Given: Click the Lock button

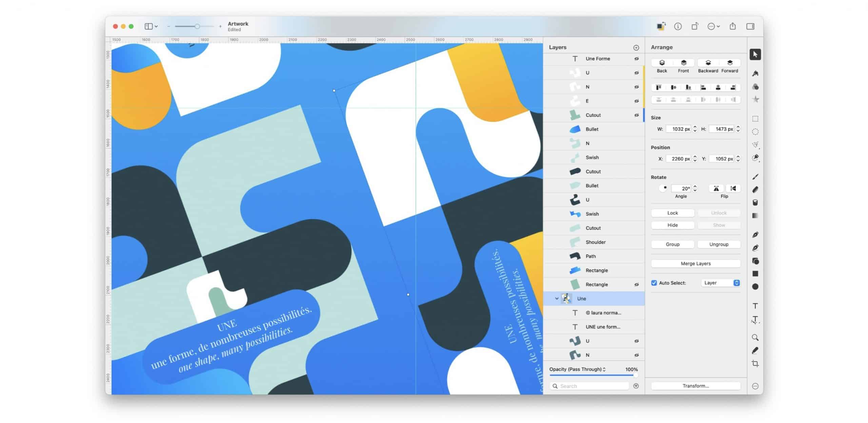Looking at the screenshot, I should 673,213.
